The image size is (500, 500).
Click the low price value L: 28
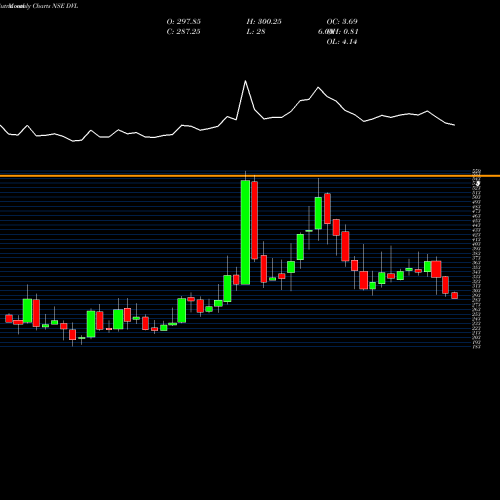(x=256, y=32)
